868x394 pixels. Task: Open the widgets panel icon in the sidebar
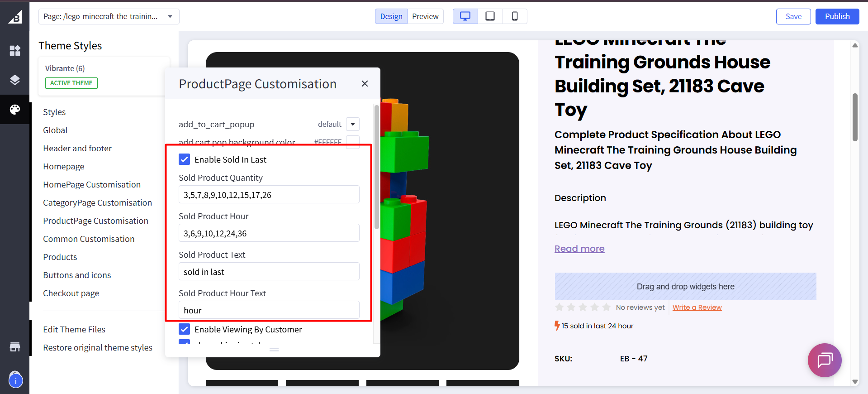coord(15,50)
